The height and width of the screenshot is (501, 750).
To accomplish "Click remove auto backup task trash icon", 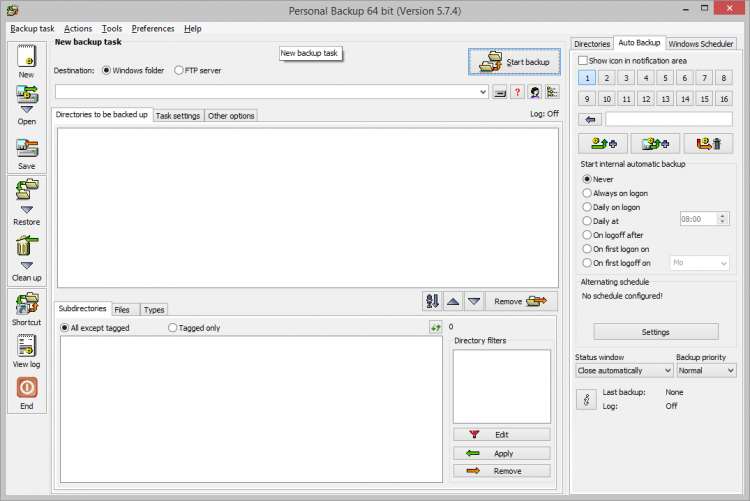I will (708, 144).
